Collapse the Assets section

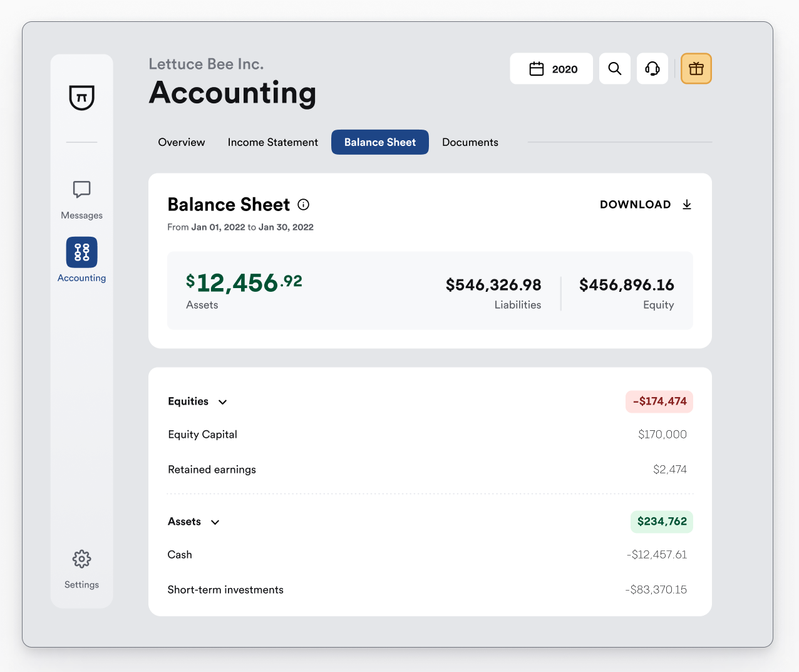(215, 522)
